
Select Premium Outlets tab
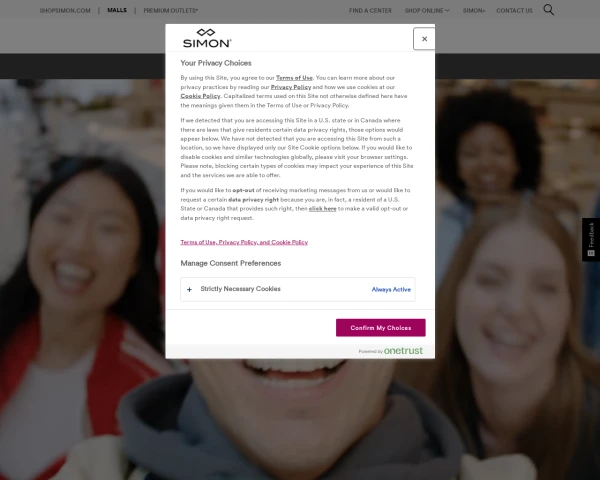tap(171, 11)
